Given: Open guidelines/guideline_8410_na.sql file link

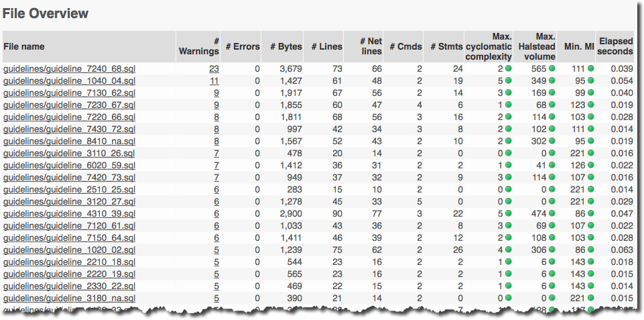Looking at the screenshot, I should (70, 141).
